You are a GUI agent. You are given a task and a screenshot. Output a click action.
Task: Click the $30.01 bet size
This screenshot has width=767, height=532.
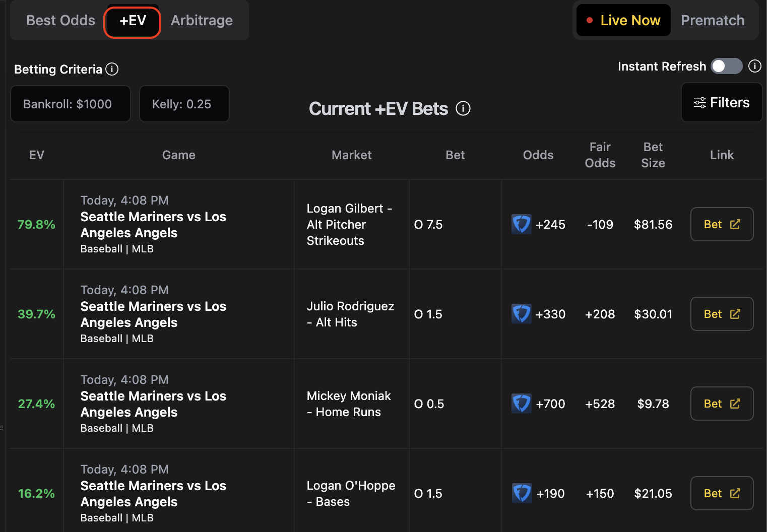(653, 314)
